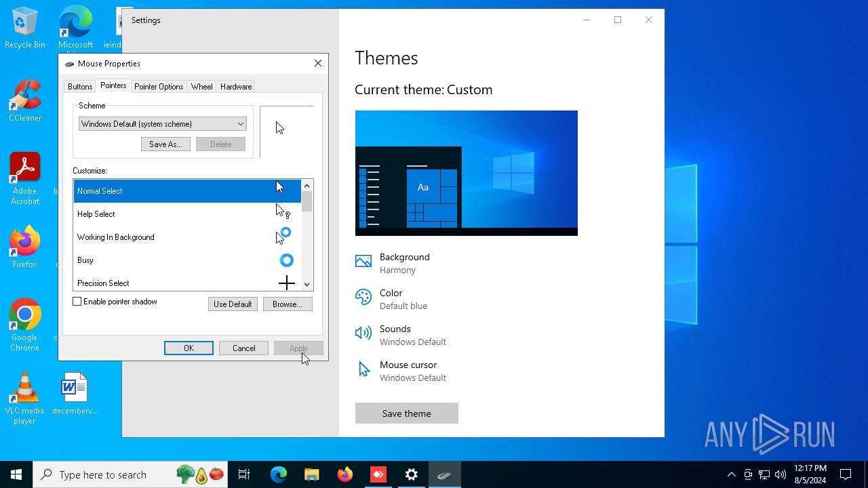Viewport: 868px width, 488px height.
Task: Open Google Chrome desktop shortcut
Action: tap(25, 325)
